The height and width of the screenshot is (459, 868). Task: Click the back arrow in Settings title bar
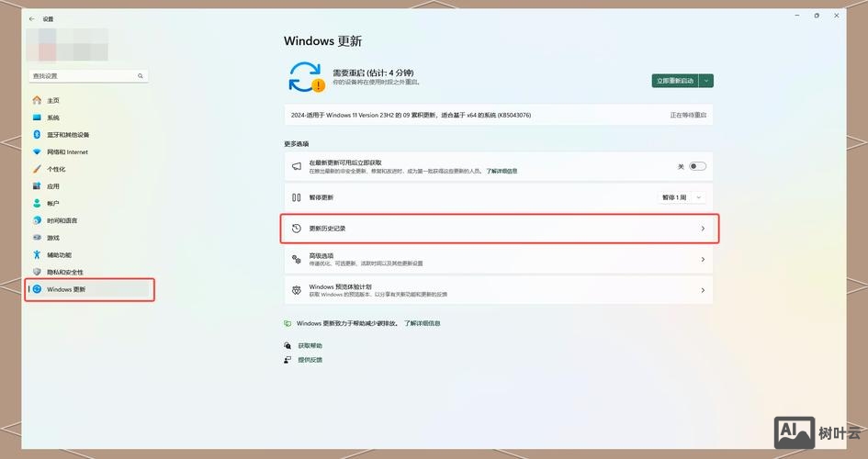click(x=31, y=18)
